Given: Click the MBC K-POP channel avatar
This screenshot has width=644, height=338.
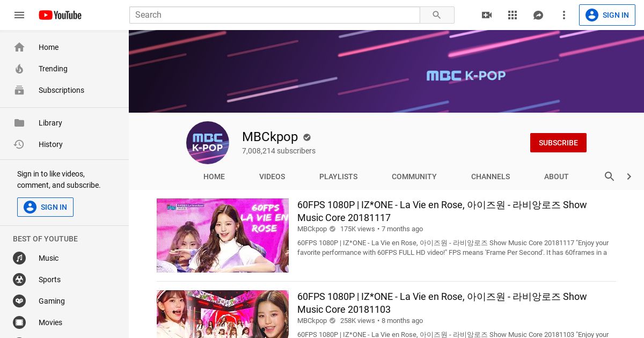Looking at the screenshot, I should click(x=208, y=143).
